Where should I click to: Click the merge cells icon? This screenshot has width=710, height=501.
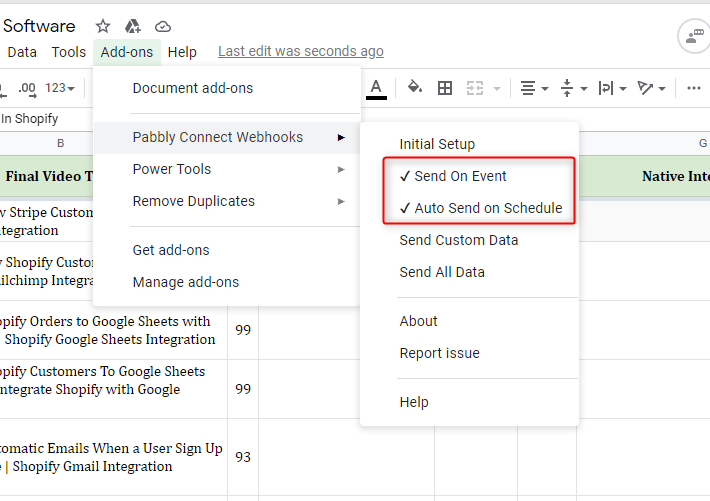point(475,88)
